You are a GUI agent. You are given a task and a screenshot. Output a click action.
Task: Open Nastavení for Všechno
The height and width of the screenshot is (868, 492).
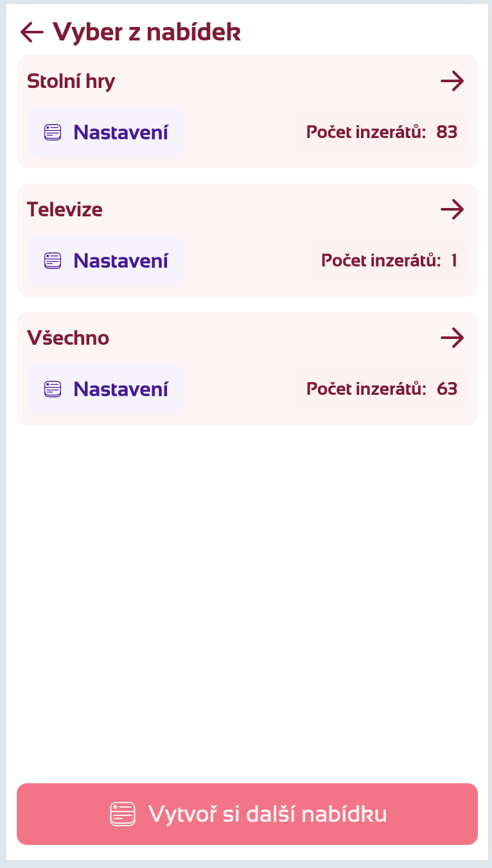point(105,389)
